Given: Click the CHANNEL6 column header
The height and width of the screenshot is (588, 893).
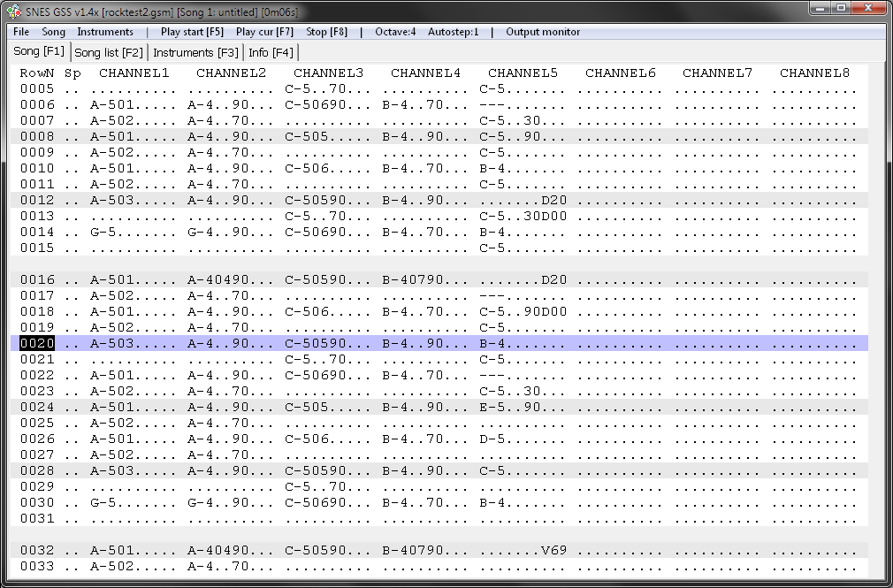Looking at the screenshot, I should [621, 73].
